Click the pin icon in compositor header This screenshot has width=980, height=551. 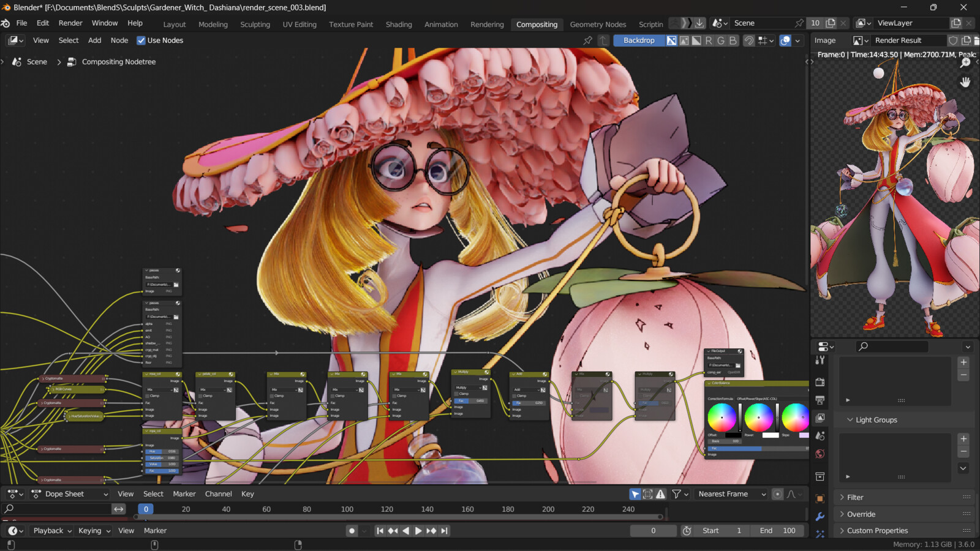pos(588,40)
